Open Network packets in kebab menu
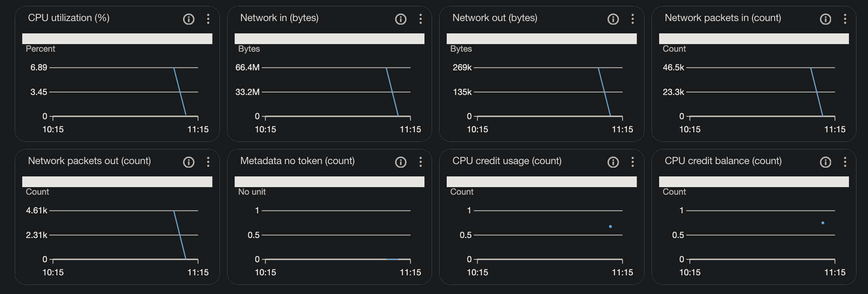The image size is (868, 294). [x=845, y=19]
